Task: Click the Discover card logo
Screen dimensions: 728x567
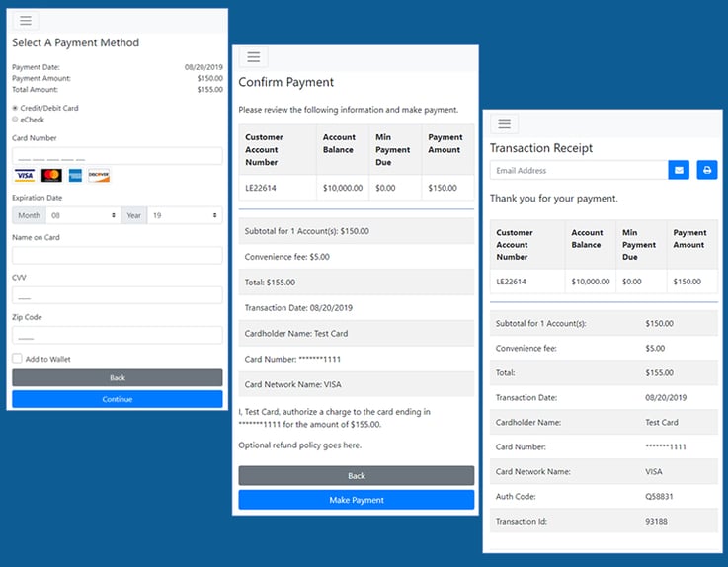Action: click(99, 175)
